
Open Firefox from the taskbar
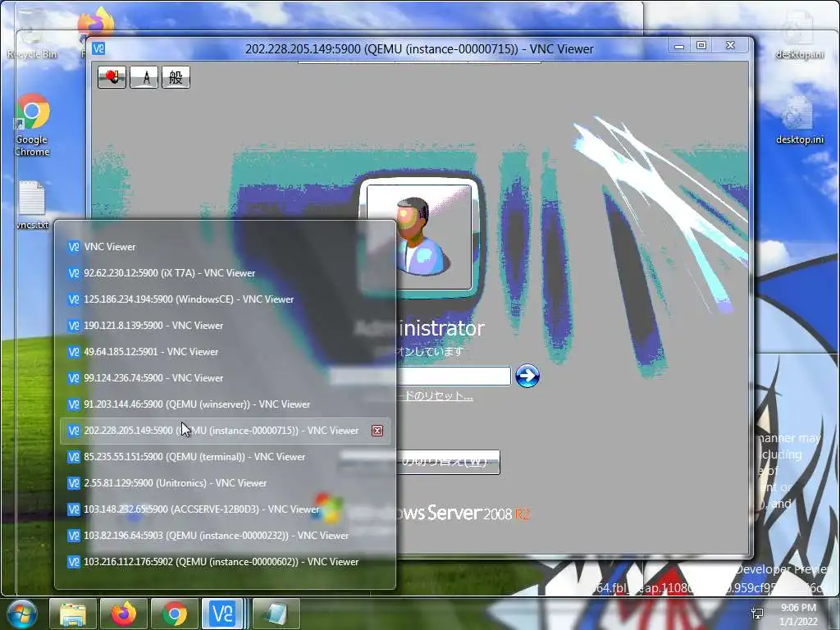(123, 614)
